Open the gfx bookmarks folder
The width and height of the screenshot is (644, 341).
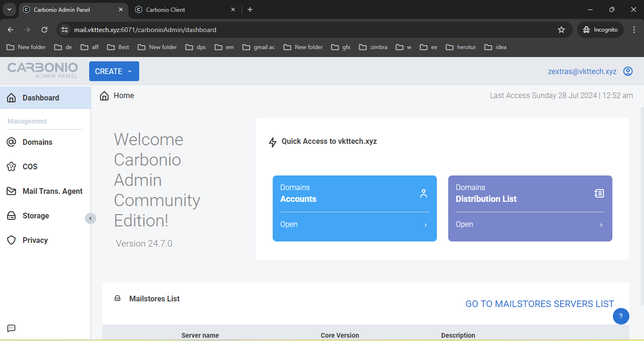pyautogui.click(x=341, y=47)
